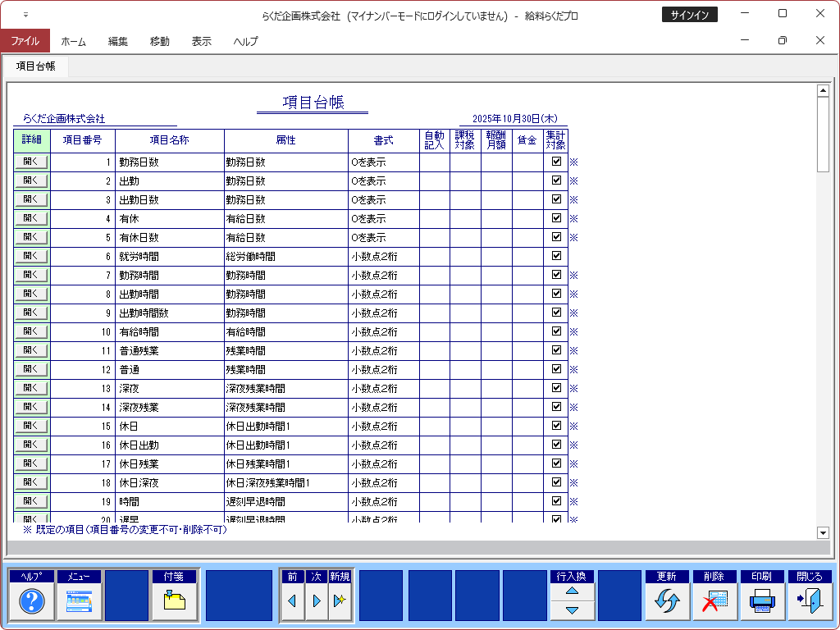Click the 削除 delete icon
840x630 pixels.
point(714,602)
